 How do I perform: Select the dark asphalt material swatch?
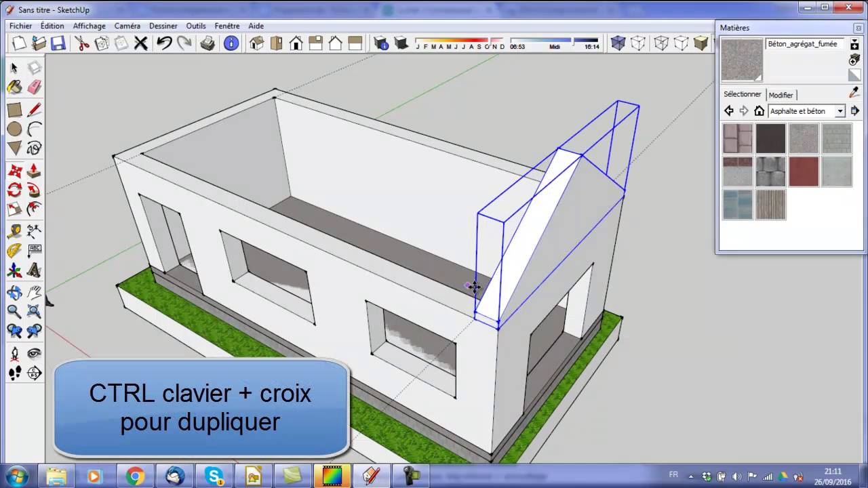[x=770, y=138]
